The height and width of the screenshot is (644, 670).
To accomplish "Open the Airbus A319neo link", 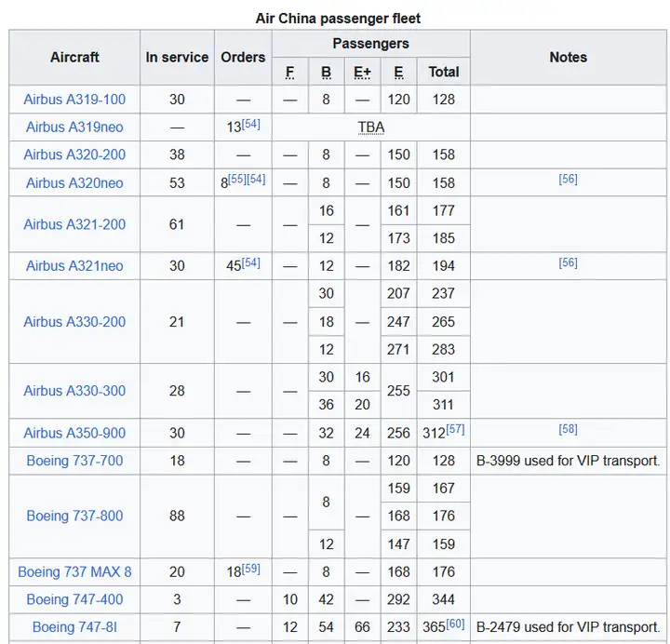I will pyautogui.click(x=74, y=127).
